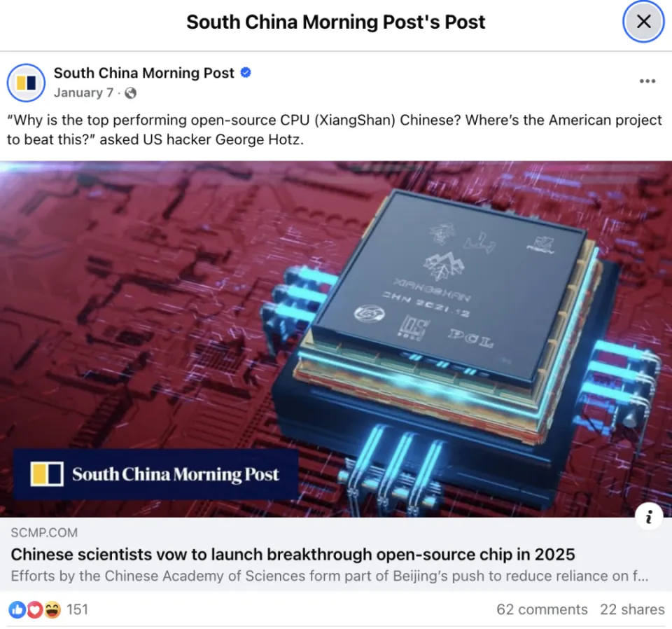The image size is (672, 629).
Task: Close the post dialog with X
Action: [643, 22]
